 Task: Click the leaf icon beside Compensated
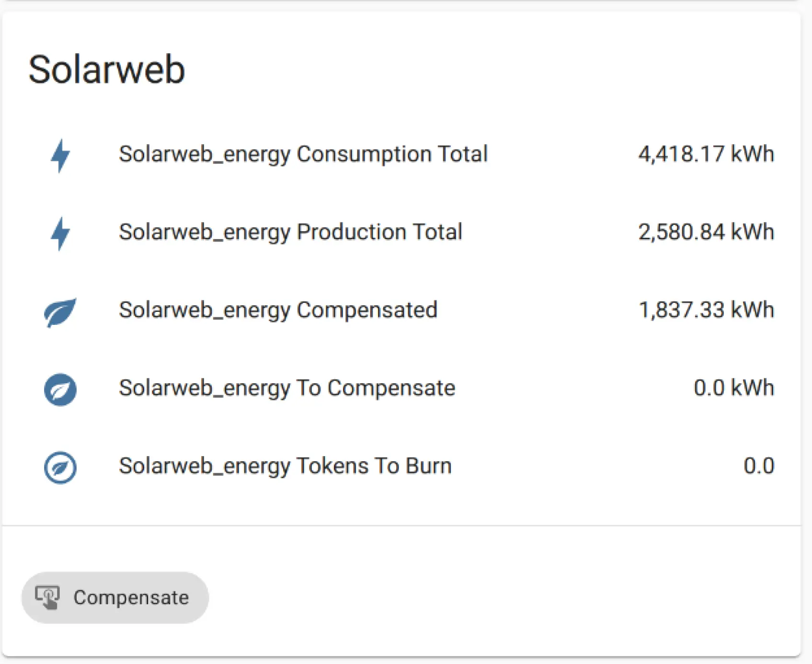(60, 312)
